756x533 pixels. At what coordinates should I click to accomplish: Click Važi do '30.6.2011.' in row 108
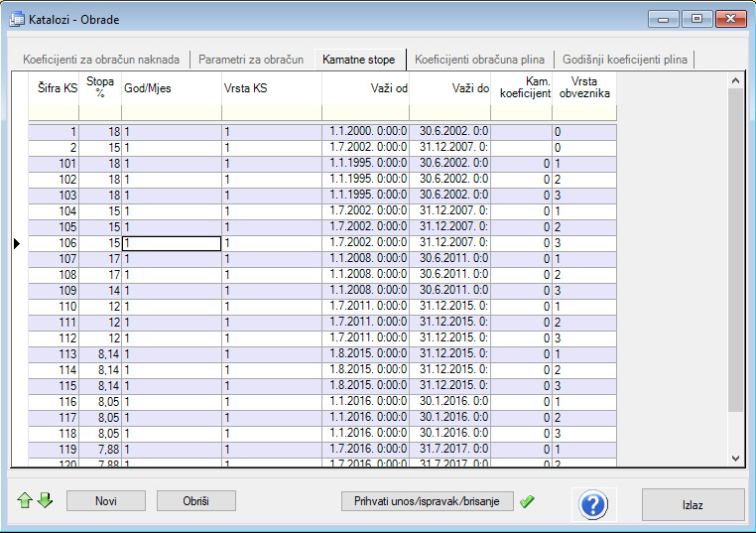[x=450, y=275]
